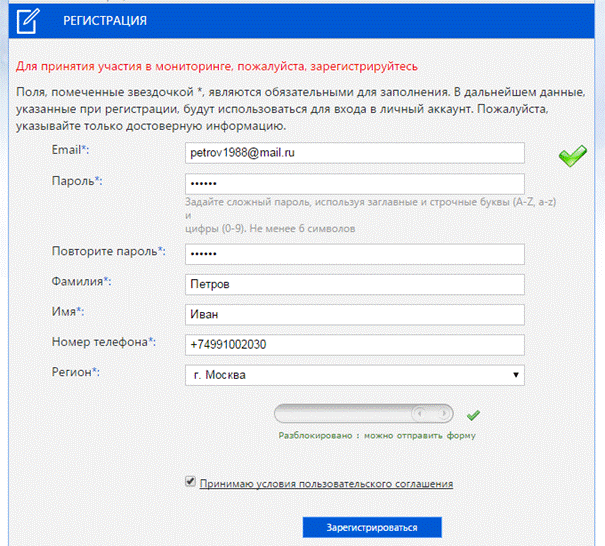Open the Регион dropdown arrow
Image resolution: width=605 pixels, height=546 pixels.
click(x=515, y=375)
